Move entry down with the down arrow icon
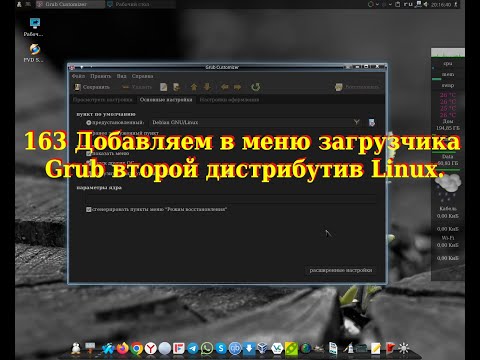 click(207, 87)
